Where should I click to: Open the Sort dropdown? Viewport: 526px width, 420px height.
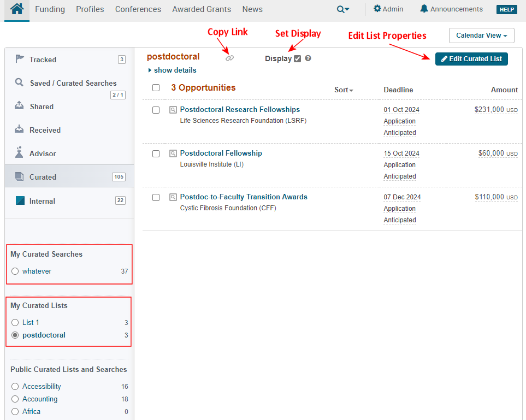[x=344, y=90]
